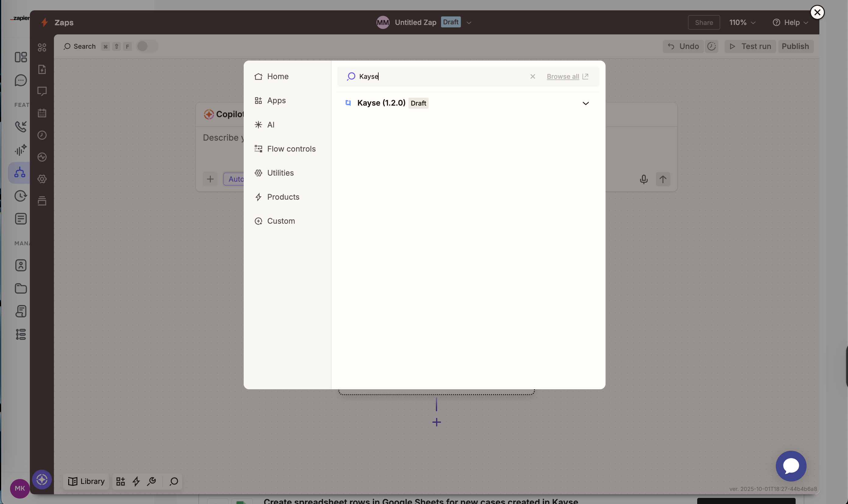848x504 pixels.
Task: Select the lightning bolt icon in bottom toolbar
Action: 136,481
